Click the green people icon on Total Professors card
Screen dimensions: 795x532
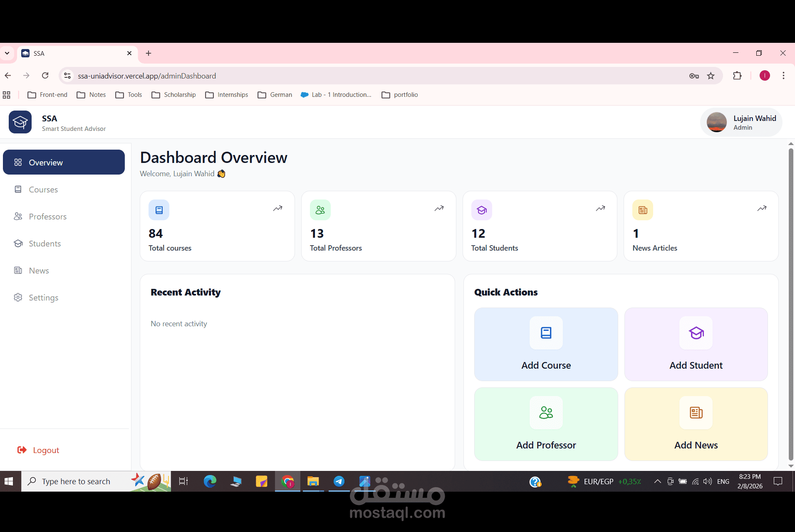click(320, 210)
